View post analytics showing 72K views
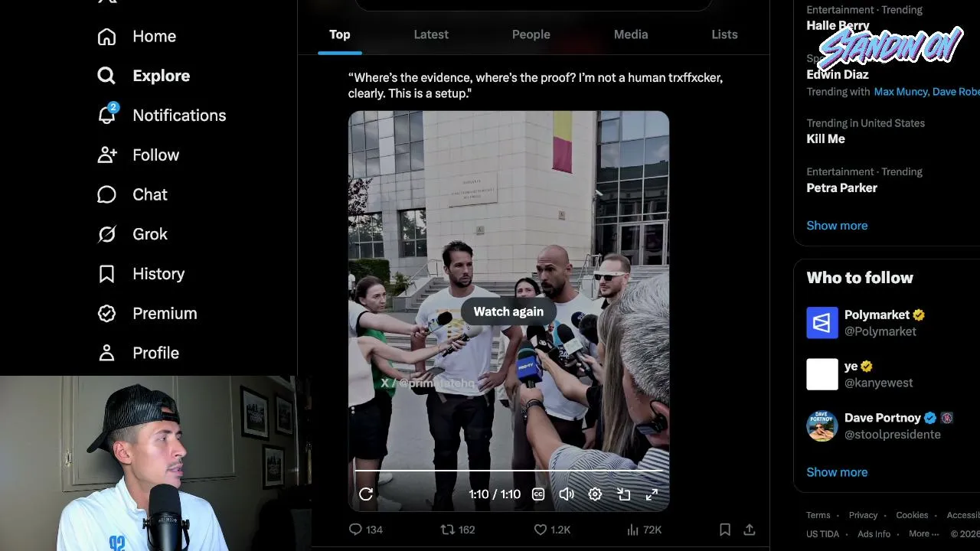Image resolution: width=980 pixels, height=551 pixels. click(644, 530)
